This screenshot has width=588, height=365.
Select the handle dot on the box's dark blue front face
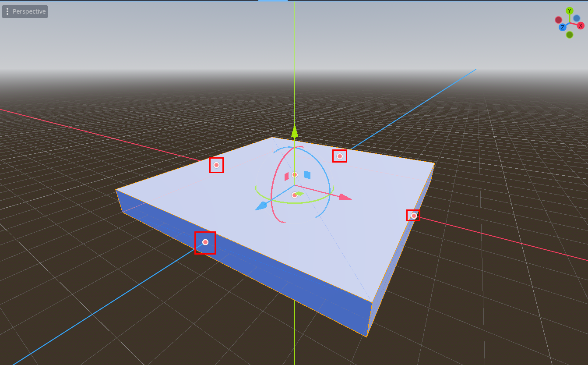click(205, 242)
